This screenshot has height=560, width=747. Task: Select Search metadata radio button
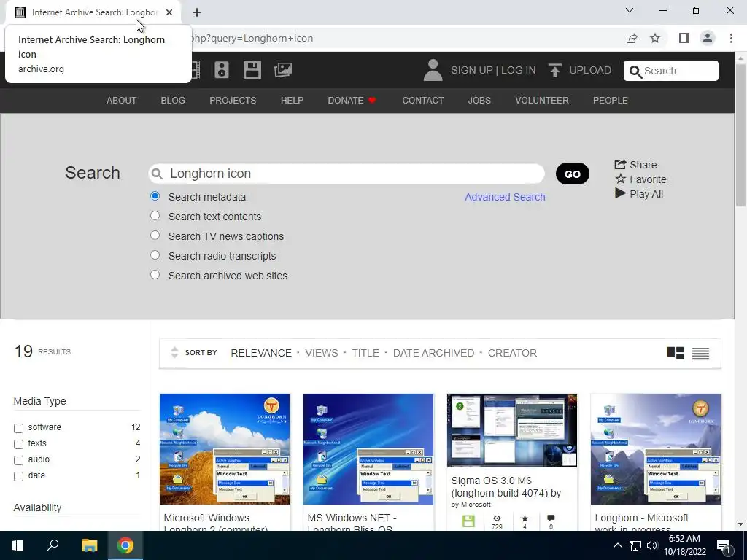coord(155,196)
